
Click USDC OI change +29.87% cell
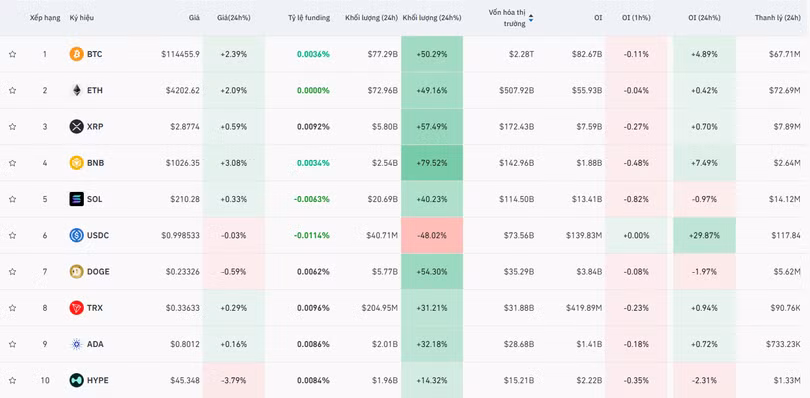[704, 235]
